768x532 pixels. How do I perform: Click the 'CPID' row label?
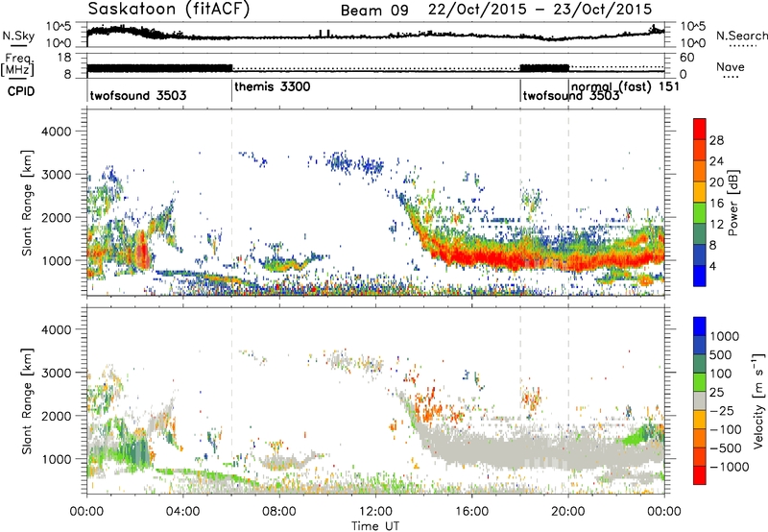pyautogui.click(x=21, y=91)
